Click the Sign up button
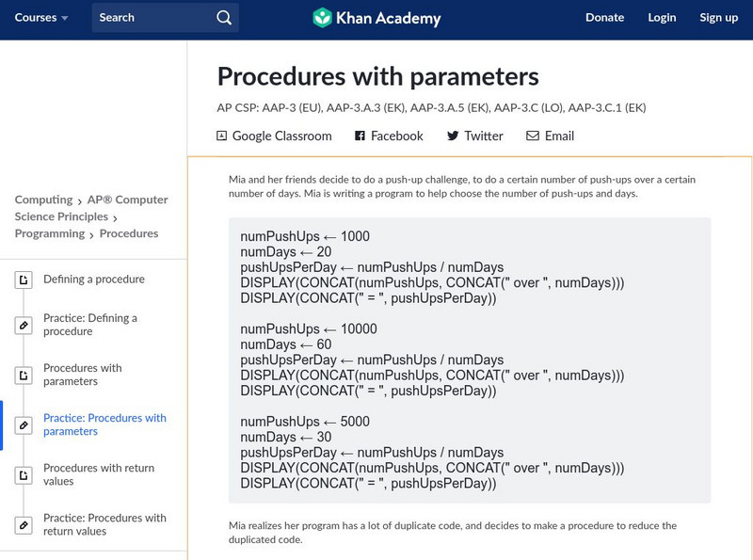 pos(718,17)
